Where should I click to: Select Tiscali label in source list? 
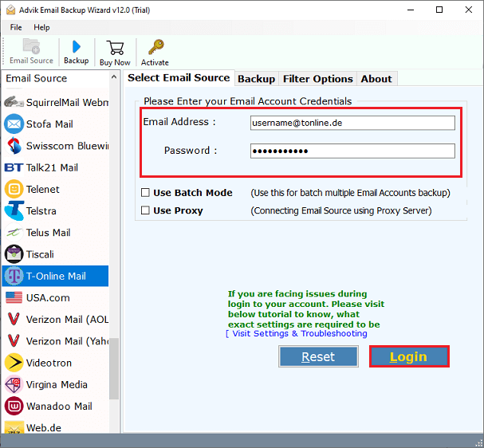coord(40,254)
